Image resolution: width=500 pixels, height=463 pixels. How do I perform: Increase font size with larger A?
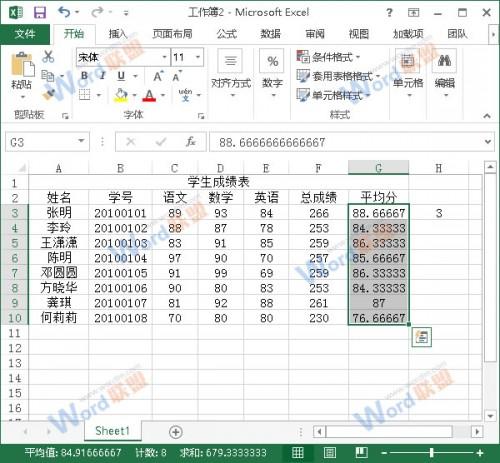[x=158, y=77]
